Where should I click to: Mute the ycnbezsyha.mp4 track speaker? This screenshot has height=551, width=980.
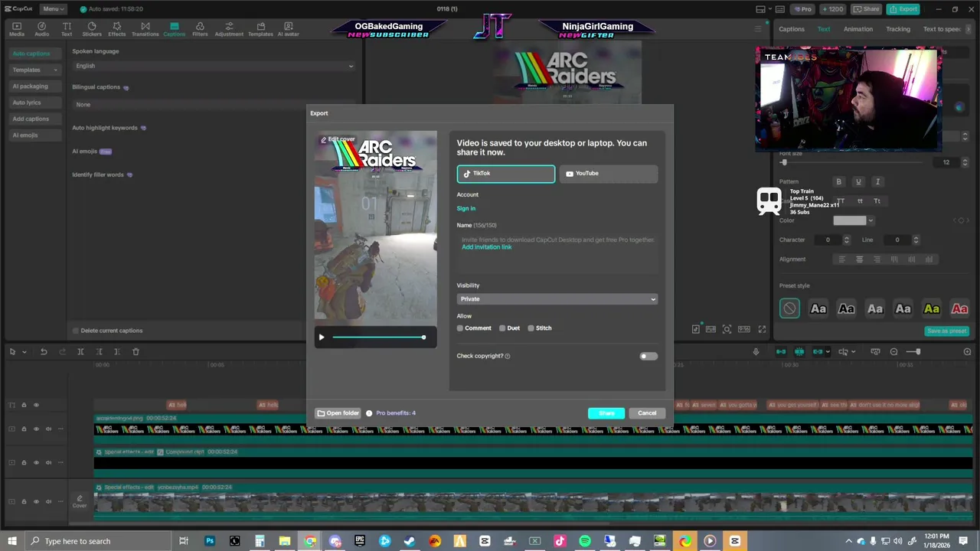pos(48,501)
